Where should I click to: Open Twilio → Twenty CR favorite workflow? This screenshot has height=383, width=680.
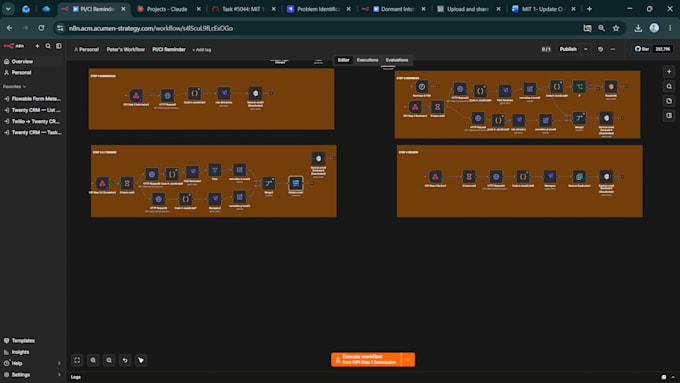33,122
